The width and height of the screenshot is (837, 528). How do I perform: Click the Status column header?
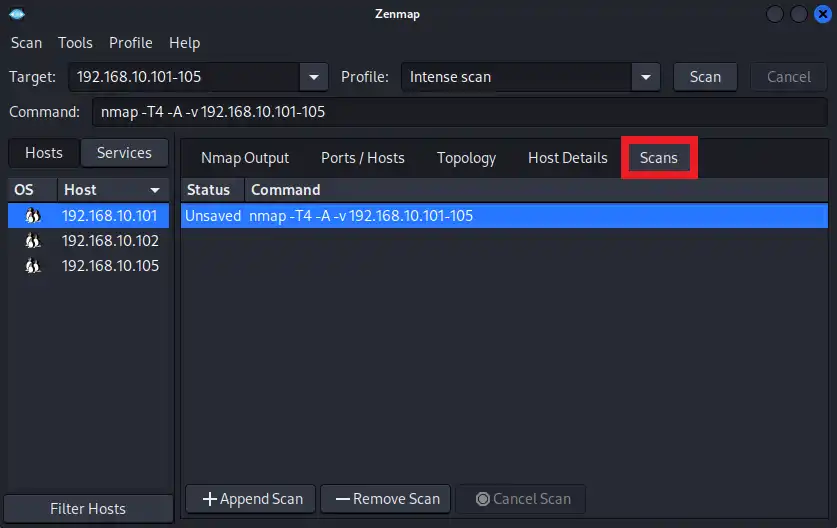pos(212,190)
